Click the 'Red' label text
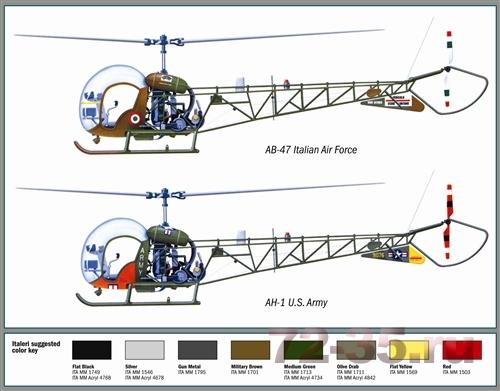Screen dimensions: 500x391 [x=447, y=366]
